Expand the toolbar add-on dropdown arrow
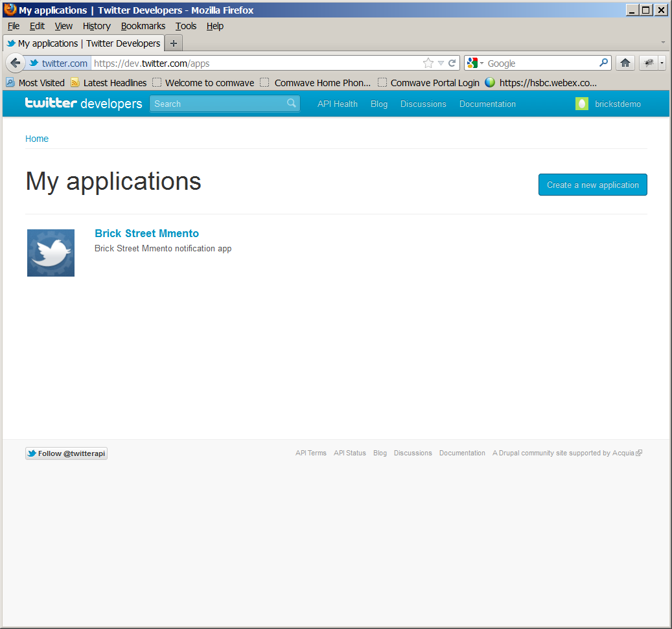The height and width of the screenshot is (629, 672). point(662,63)
